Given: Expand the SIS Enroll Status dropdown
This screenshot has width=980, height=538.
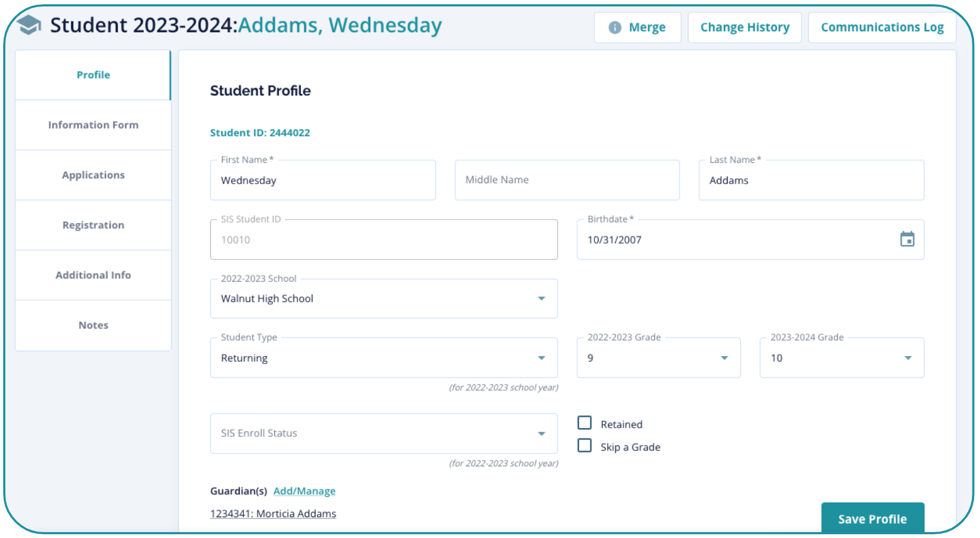Looking at the screenshot, I should point(541,434).
